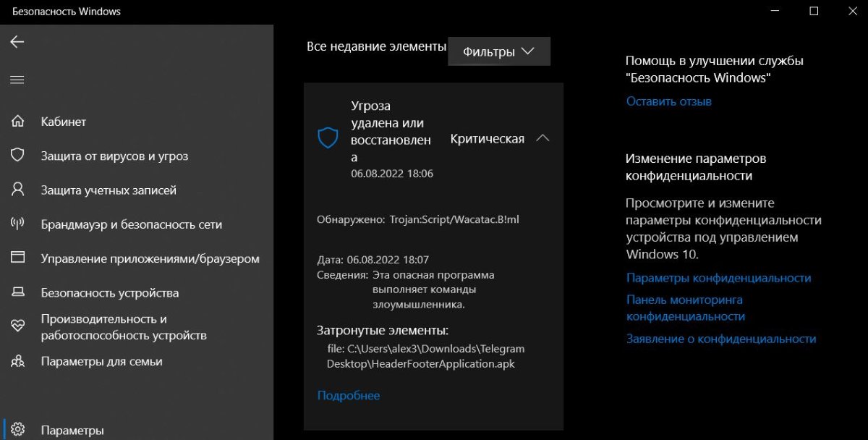Toggle the hamburger navigation menu
The width and height of the screenshot is (868, 440).
[17, 80]
